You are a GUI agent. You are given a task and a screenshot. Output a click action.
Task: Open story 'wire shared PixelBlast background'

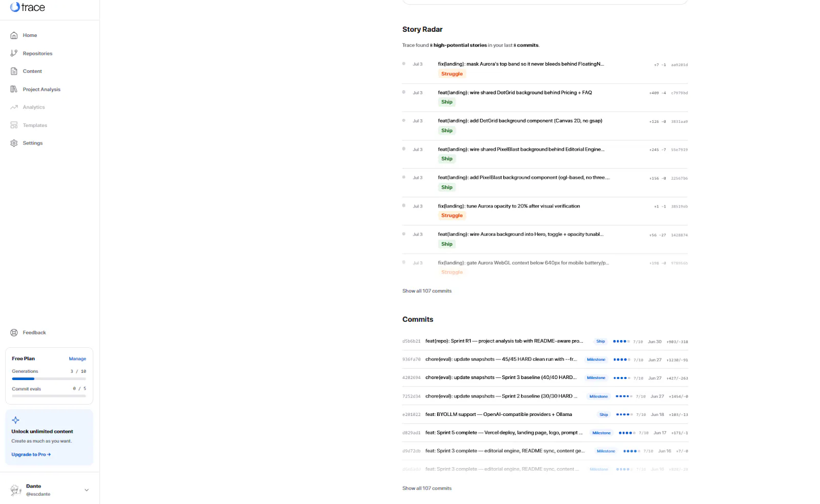pos(521,150)
